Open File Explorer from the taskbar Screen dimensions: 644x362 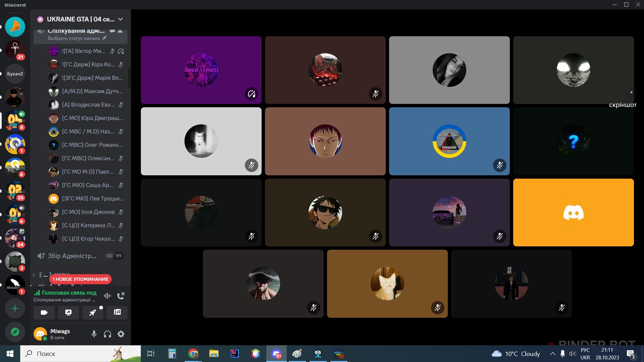coord(214,354)
